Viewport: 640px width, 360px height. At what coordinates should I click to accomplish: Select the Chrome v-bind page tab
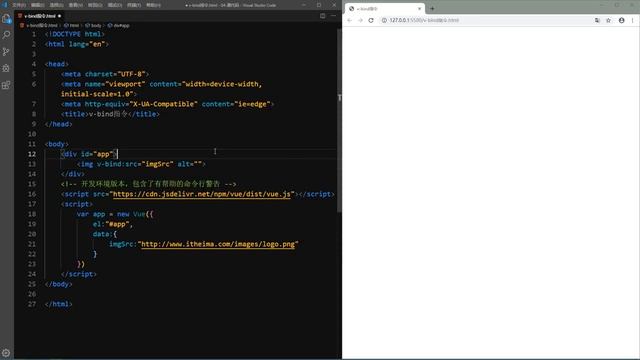point(384,8)
